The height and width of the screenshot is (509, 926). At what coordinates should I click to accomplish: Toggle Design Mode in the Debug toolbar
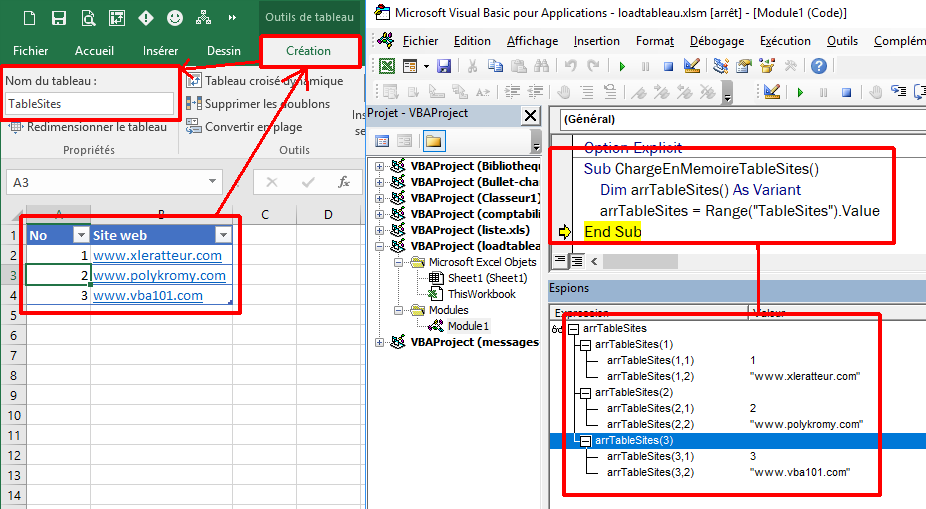(x=771, y=92)
